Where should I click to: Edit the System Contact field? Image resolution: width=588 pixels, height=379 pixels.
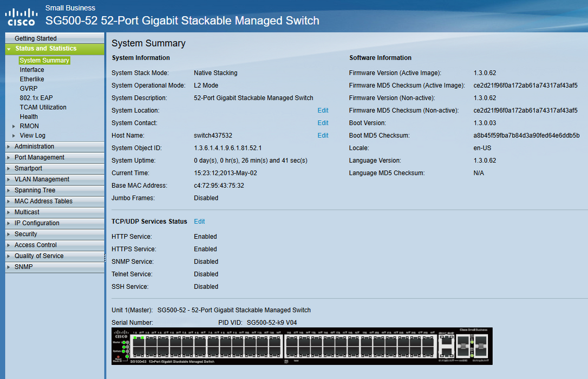323,123
